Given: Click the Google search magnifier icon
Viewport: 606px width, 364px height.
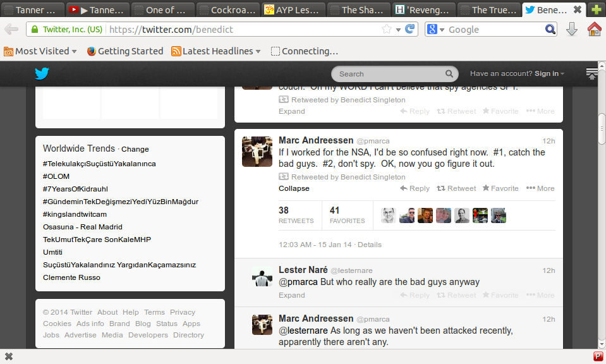Looking at the screenshot, I should [550, 29].
